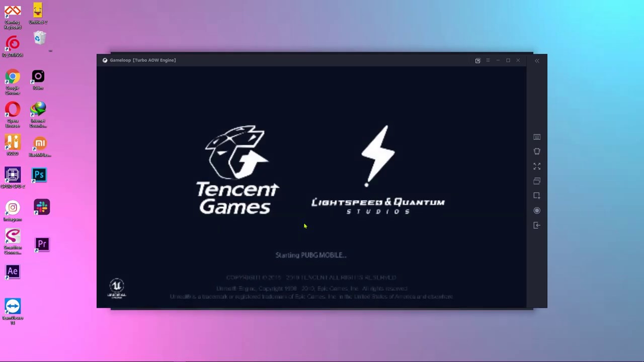The width and height of the screenshot is (644, 362).
Task: Select the GPUID CPU-Z desktop shortcut
Action: coord(13,178)
